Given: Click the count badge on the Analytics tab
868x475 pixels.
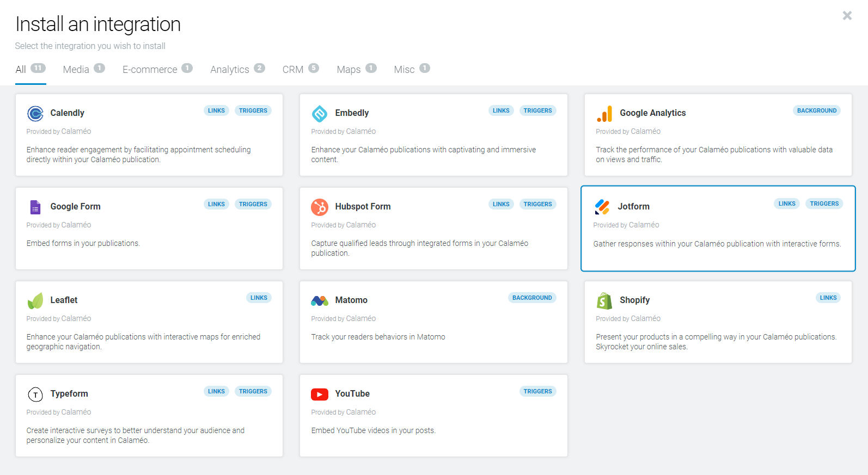Looking at the screenshot, I should pos(259,68).
